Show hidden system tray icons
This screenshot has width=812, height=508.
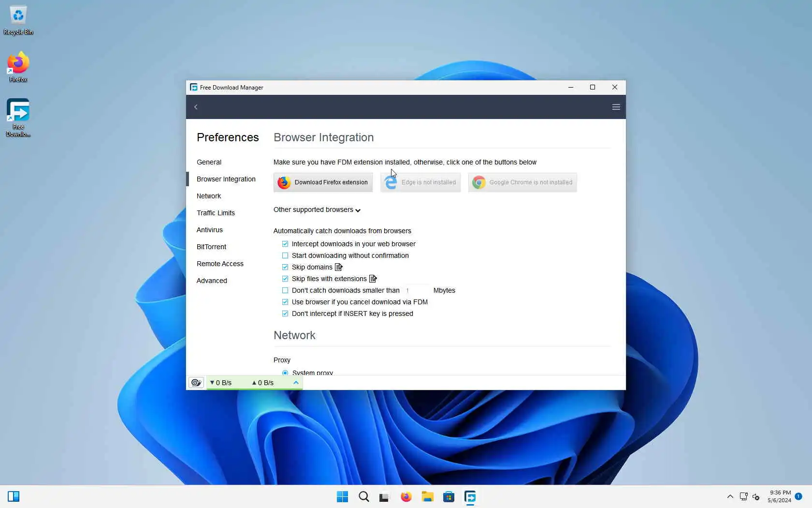(730, 496)
